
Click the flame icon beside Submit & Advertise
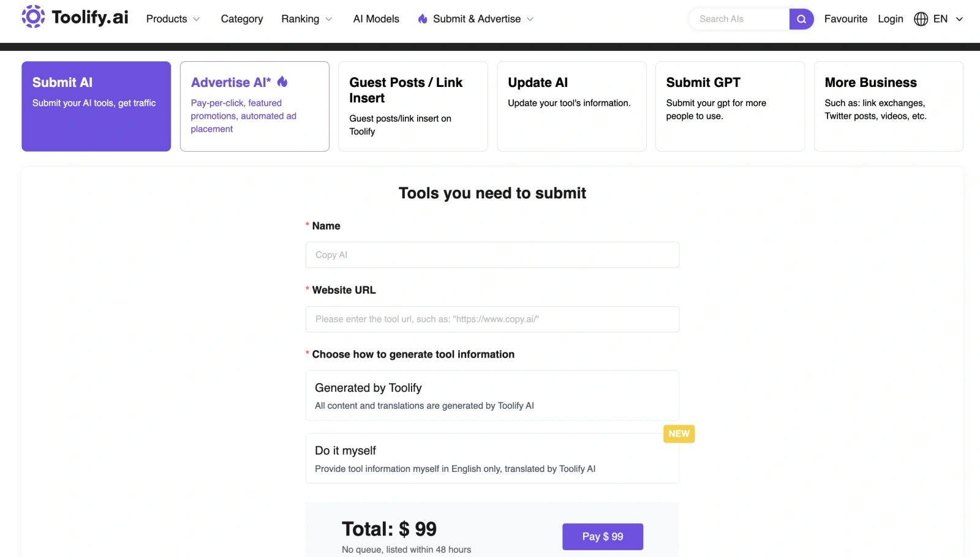423,19
